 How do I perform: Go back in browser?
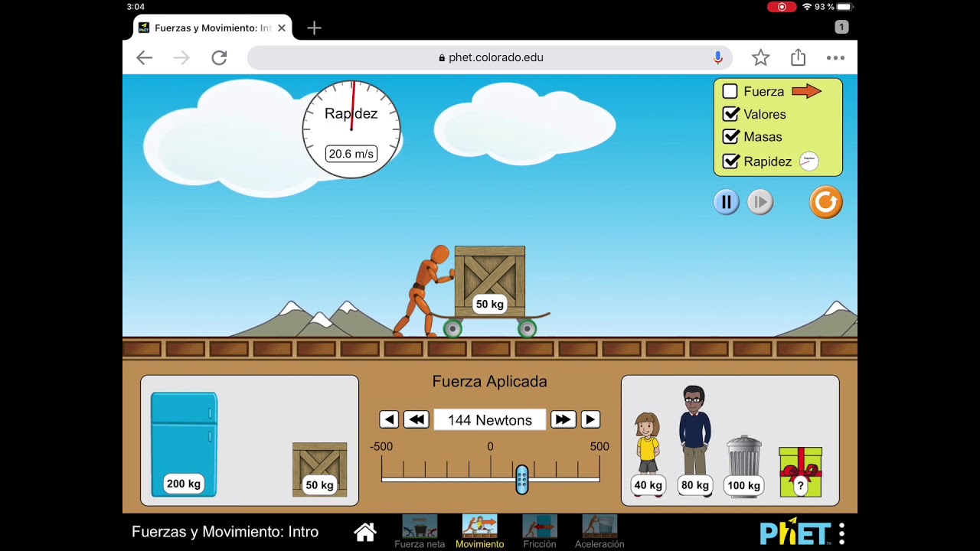(144, 57)
